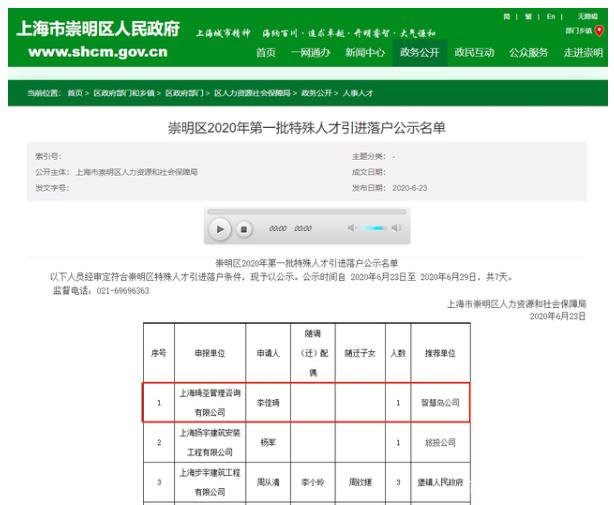Click breadcrumb 人事人才

pos(358,93)
